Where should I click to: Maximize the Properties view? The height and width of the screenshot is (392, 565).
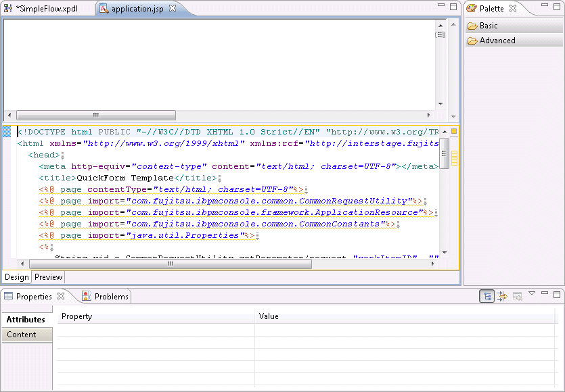(x=557, y=295)
